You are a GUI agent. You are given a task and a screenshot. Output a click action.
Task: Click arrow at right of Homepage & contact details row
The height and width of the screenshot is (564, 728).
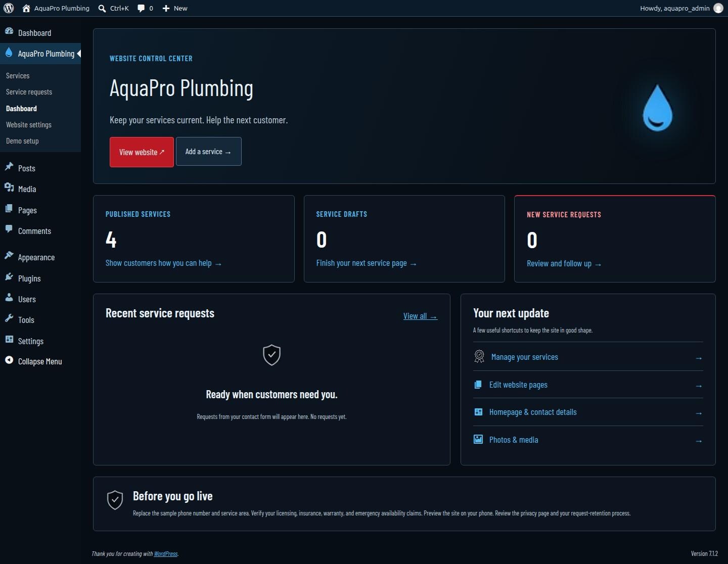[x=699, y=413]
